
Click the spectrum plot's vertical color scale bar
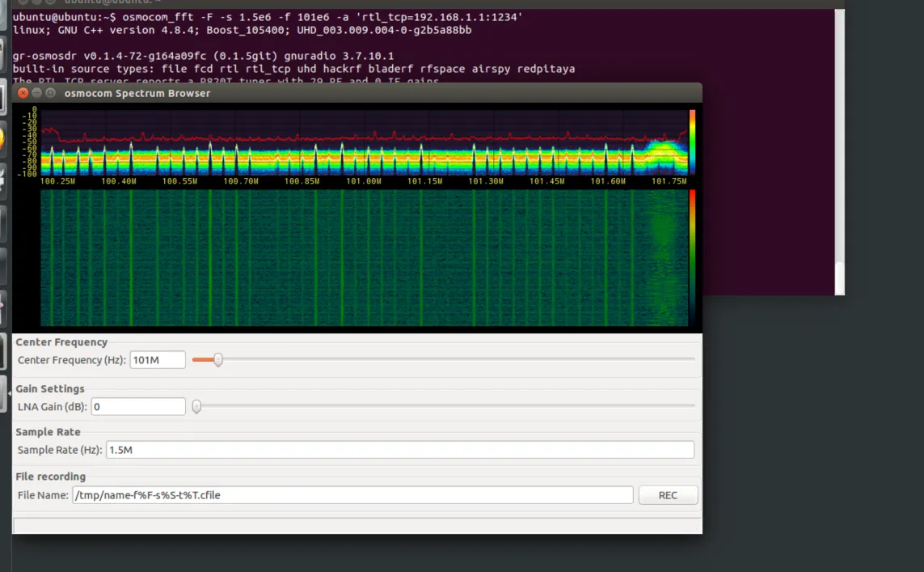click(x=693, y=142)
